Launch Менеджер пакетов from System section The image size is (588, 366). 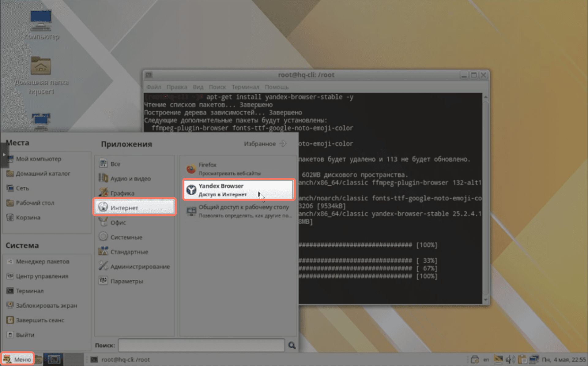point(47,262)
